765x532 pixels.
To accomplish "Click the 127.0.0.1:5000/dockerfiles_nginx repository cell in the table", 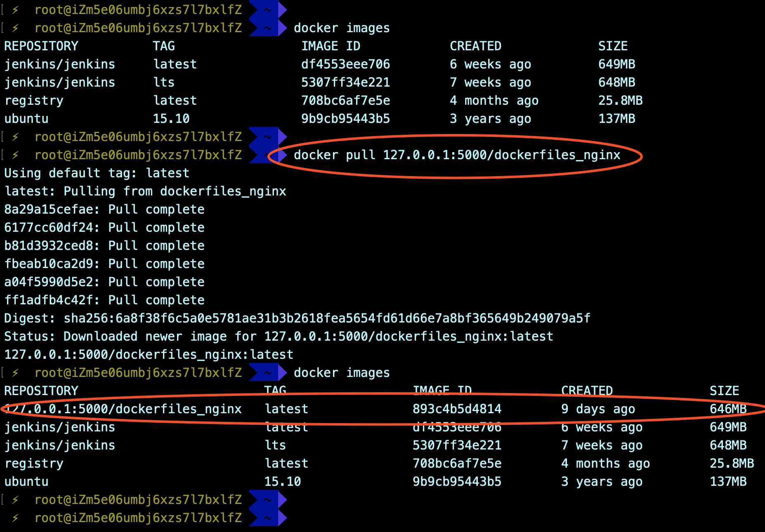I will (123, 409).
